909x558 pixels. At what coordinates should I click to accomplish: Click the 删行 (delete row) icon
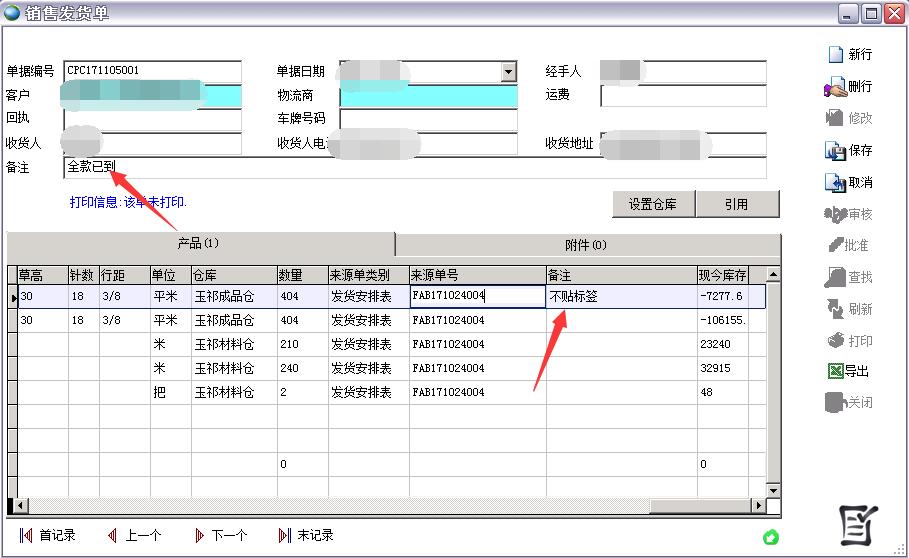(x=835, y=87)
